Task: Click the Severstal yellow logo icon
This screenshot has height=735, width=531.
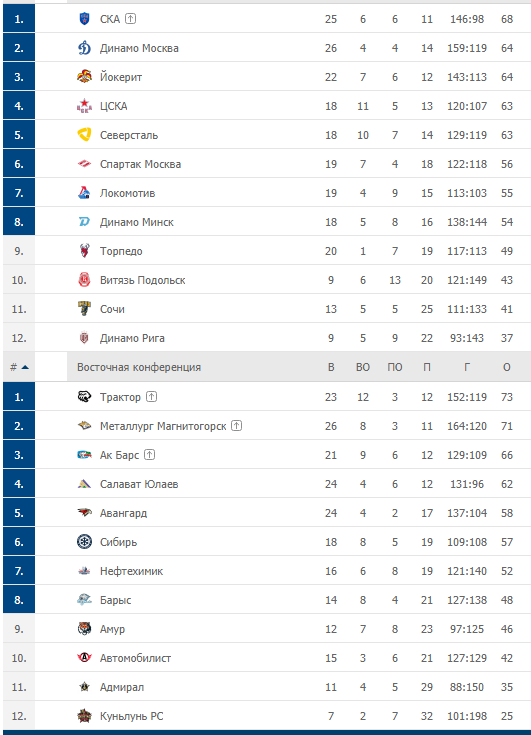Action: coord(84,135)
